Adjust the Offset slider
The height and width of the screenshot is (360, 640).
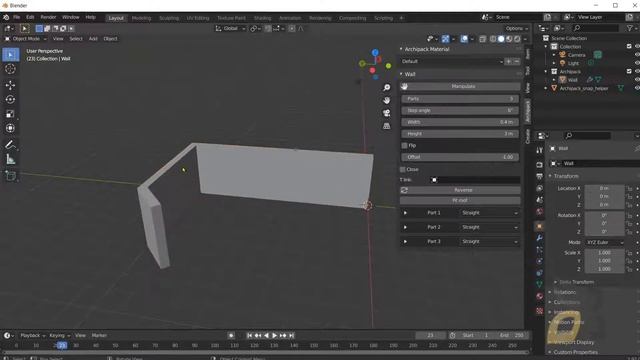[460, 157]
